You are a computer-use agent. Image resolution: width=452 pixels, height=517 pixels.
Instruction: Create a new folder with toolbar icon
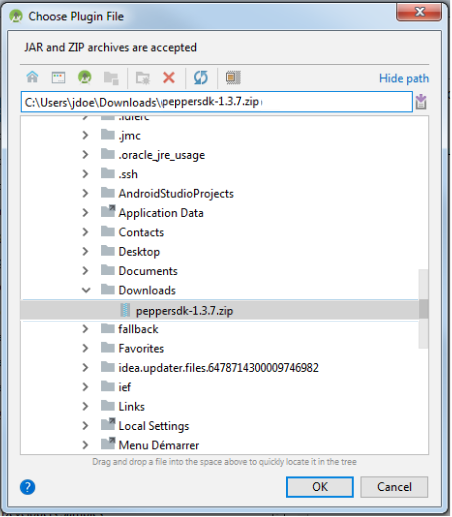pyautogui.click(x=143, y=78)
